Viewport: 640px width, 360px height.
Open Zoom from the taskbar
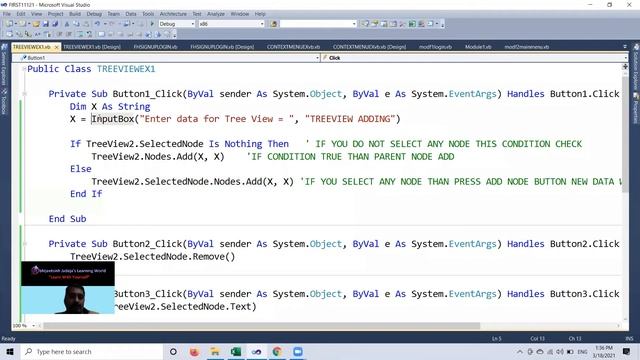298,351
